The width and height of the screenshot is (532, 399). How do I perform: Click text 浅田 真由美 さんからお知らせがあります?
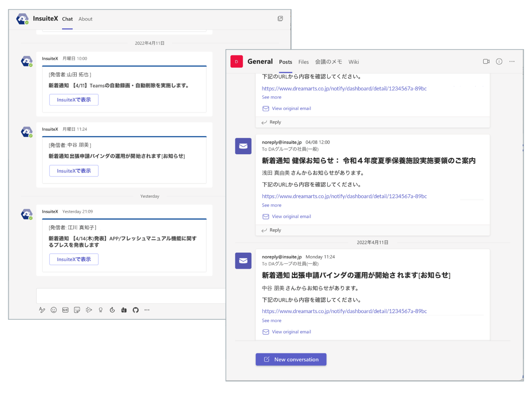coord(313,173)
